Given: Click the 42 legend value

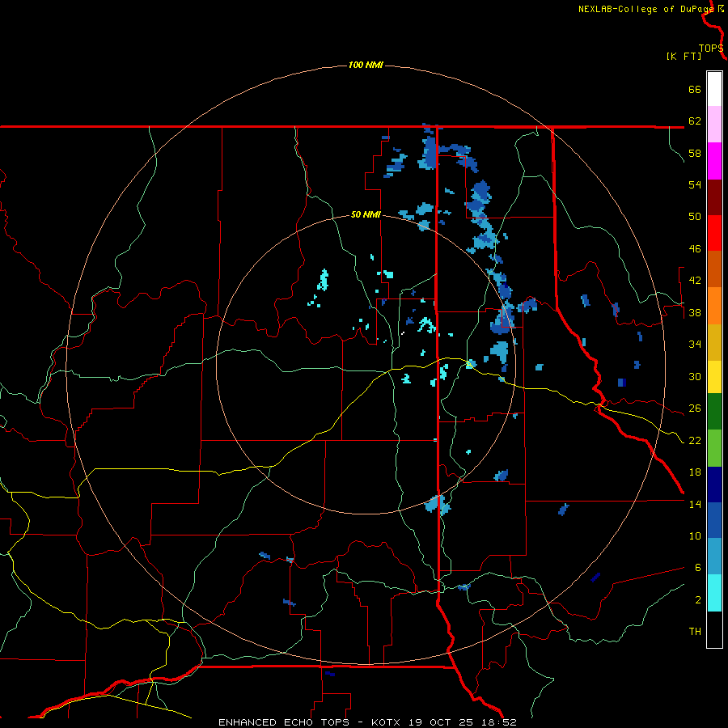Looking at the screenshot, I should 695,281.
